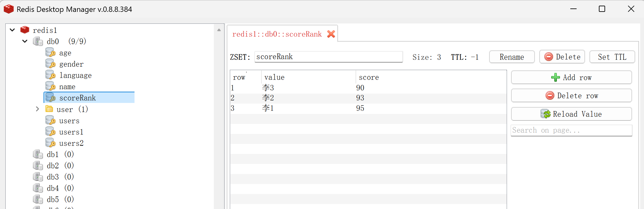
Task: Expand the user namespace folder
Action: pos(37,109)
